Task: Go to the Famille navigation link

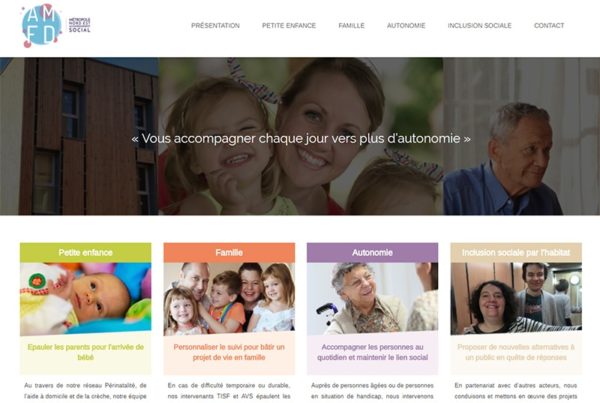Action: 351,26
